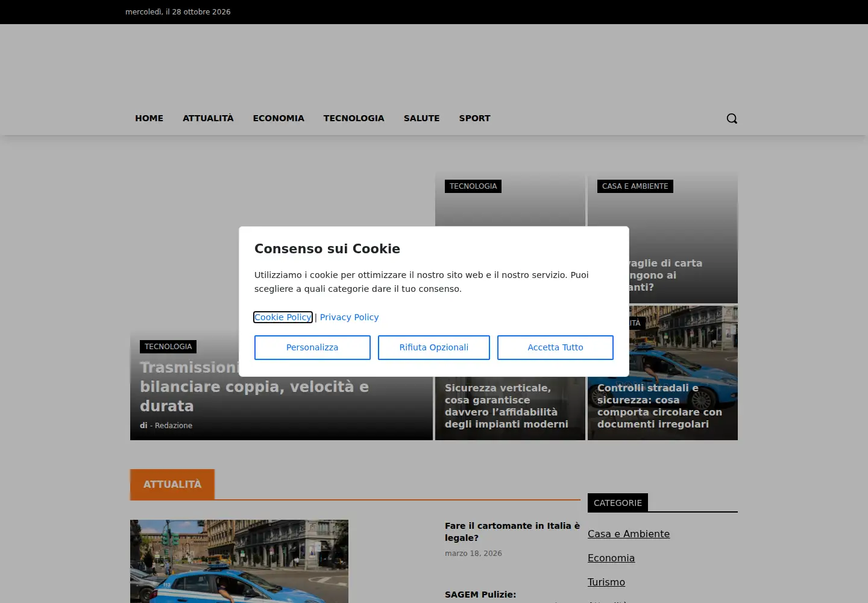Open the article 'Sicurezza verticale, cosa garantisce'
This screenshot has height=603, width=868.
click(x=506, y=406)
